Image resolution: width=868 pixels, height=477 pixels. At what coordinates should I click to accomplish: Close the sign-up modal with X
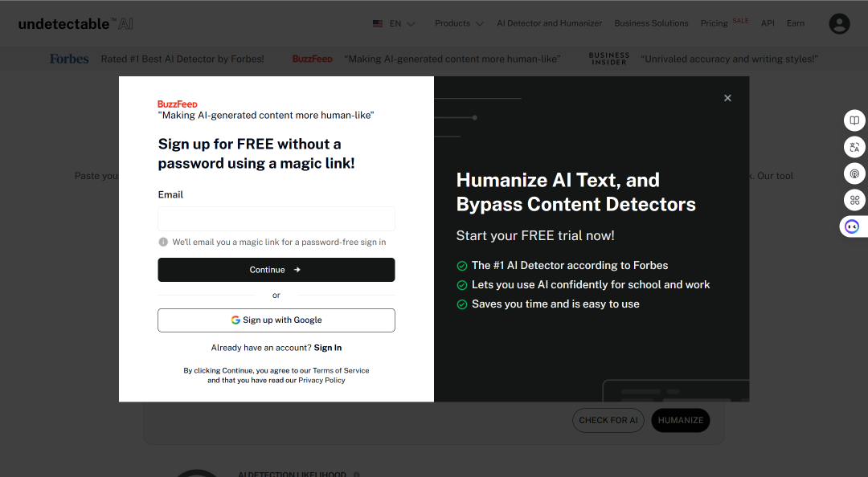[727, 98]
